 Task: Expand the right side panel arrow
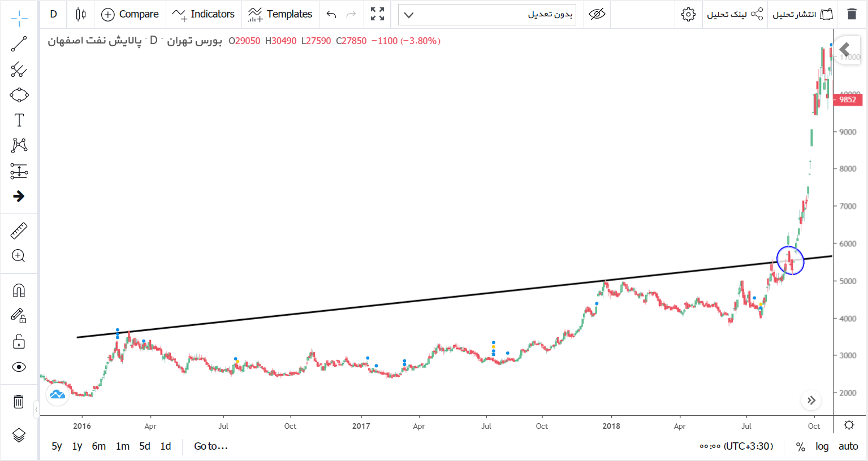click(847, 50)
